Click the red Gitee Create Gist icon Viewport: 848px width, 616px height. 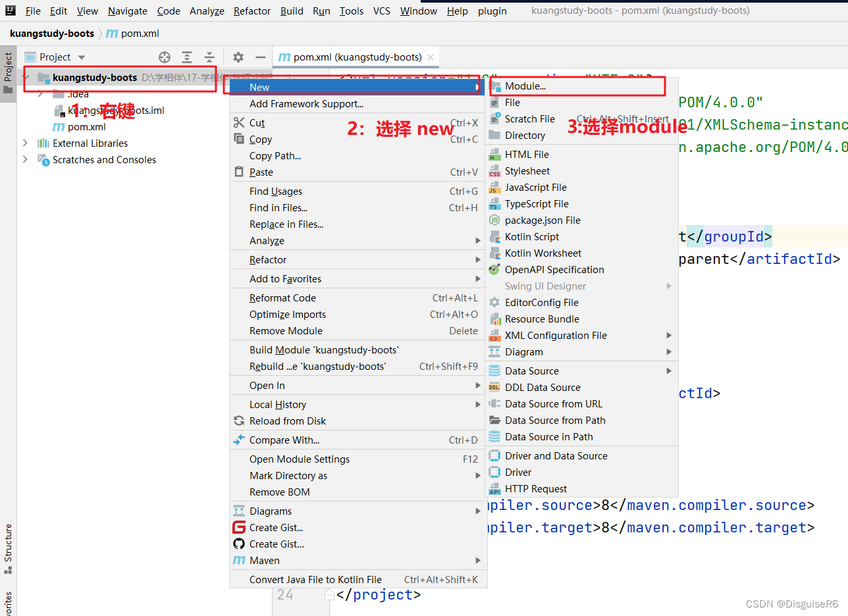(x=239, y=528)
